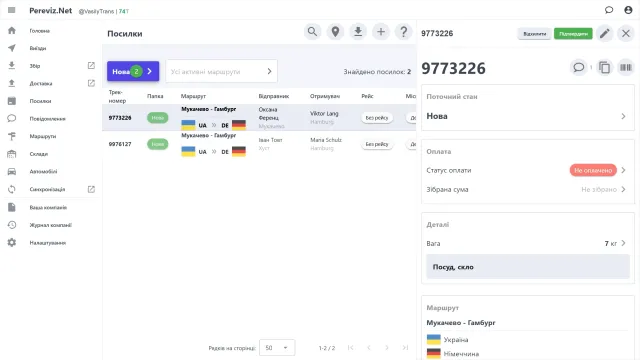The height and width of the screenshot is (360, 640).
Task: Click the Посуд, скло description box
Action: pyautogui.click(x=528, y=267)
